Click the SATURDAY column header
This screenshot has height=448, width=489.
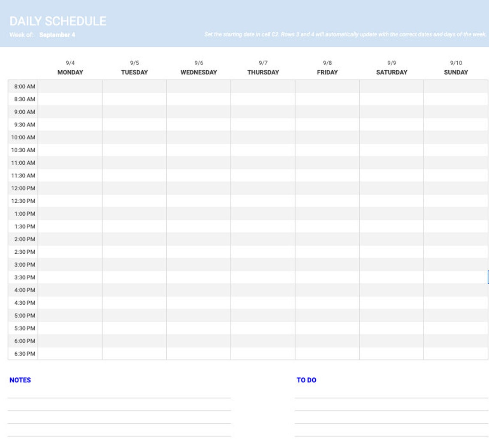(x=391, y=72)
